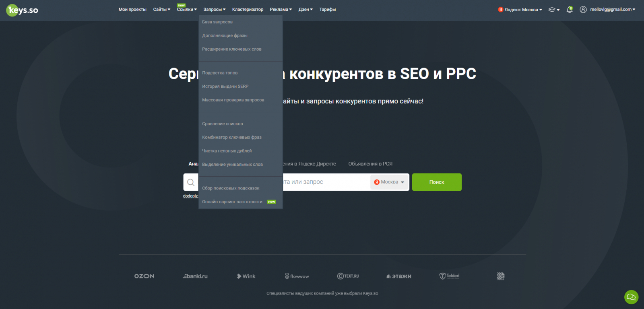Click the user account avatar icon
The image size is (644, 309).
pyautogui.click(x=583, y=10)
